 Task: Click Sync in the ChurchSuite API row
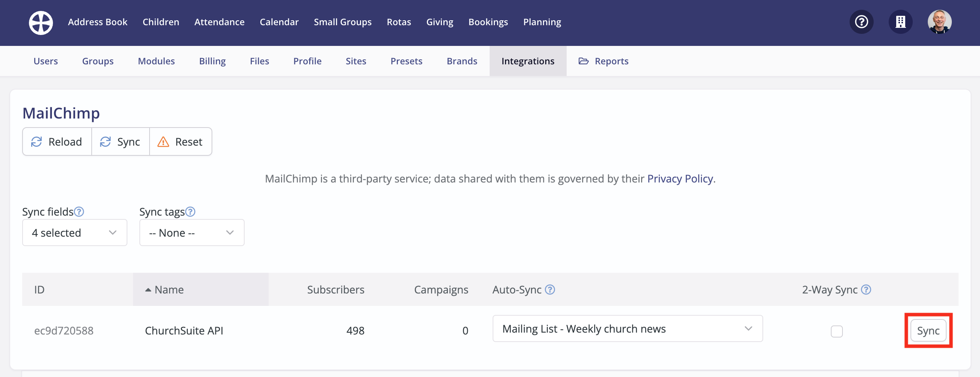click(928, 331)
